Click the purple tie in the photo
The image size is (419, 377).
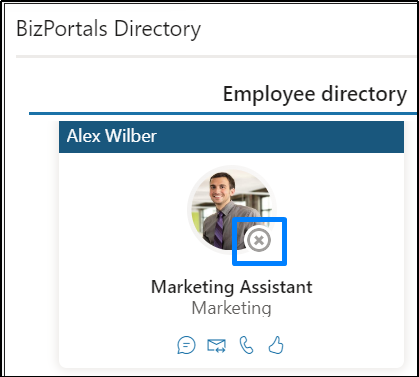pos(219,230)
